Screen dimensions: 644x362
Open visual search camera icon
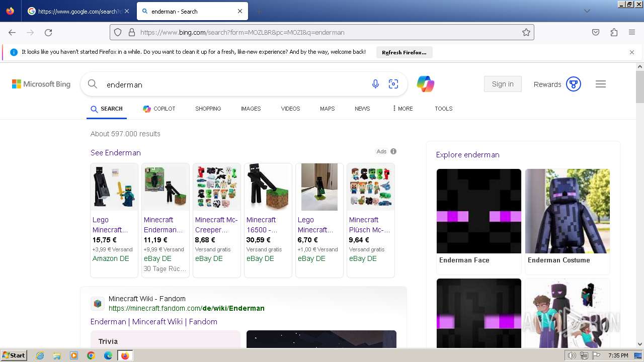[x=393, y=84]
